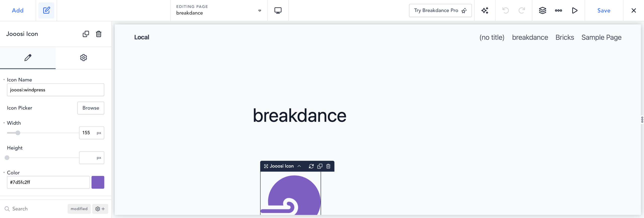The height and width of the screenshot is (218, 644).
Task: Delete element from canvas toolbar trash
Action: [x=328, y=166]
